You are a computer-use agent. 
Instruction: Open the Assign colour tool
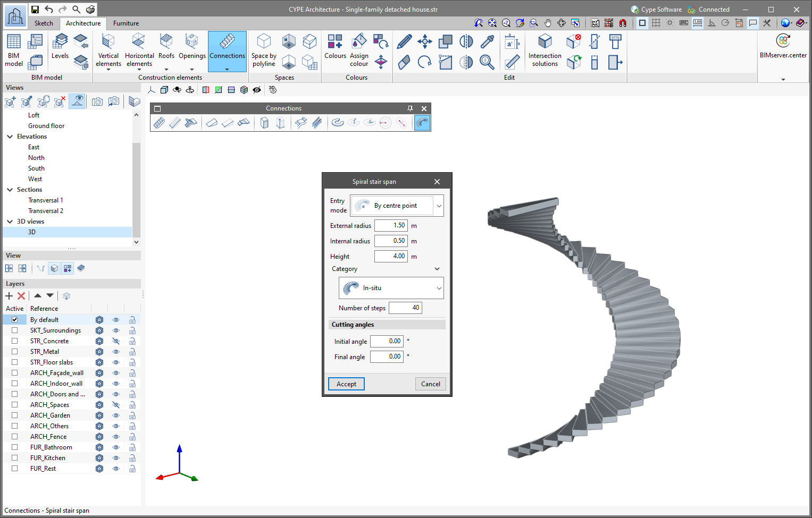coord(359,50)
